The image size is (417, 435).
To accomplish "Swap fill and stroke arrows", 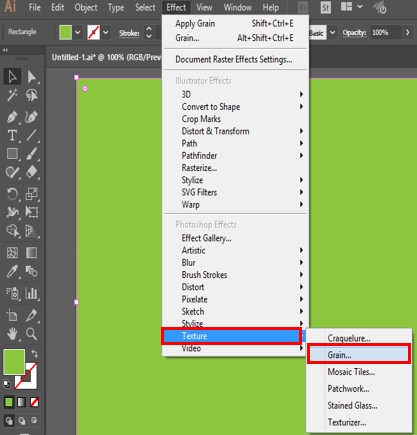I will click(x=34, y=354).
